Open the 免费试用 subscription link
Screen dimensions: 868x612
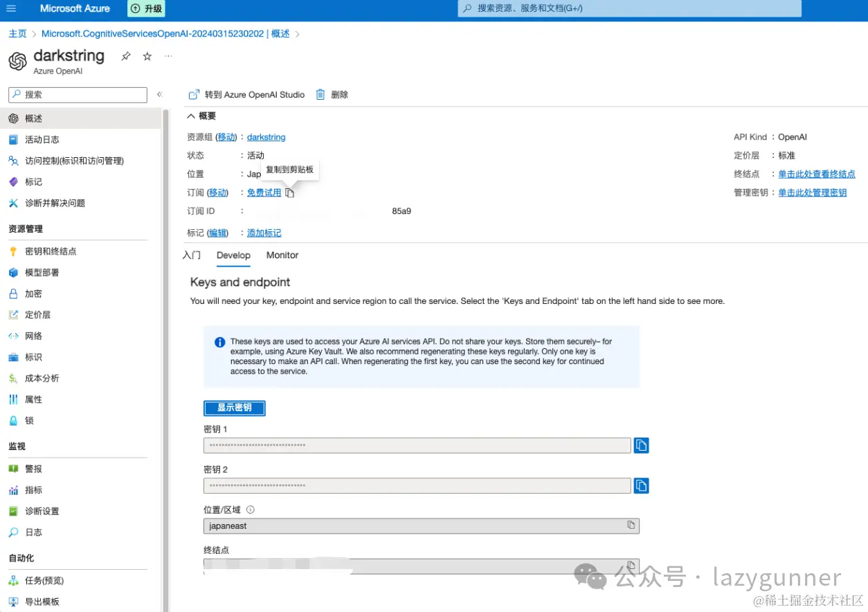point(264,192)
